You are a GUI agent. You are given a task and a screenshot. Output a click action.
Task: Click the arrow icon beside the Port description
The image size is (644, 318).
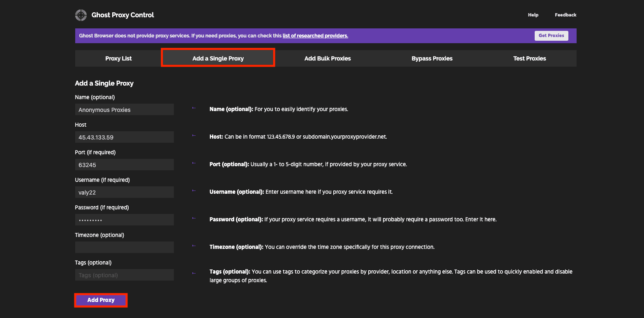194,163
